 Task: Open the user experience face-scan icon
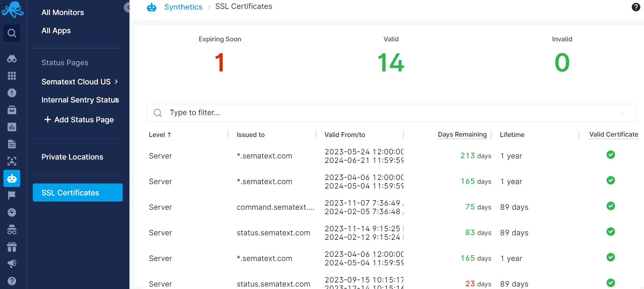[x=12, y=161]
